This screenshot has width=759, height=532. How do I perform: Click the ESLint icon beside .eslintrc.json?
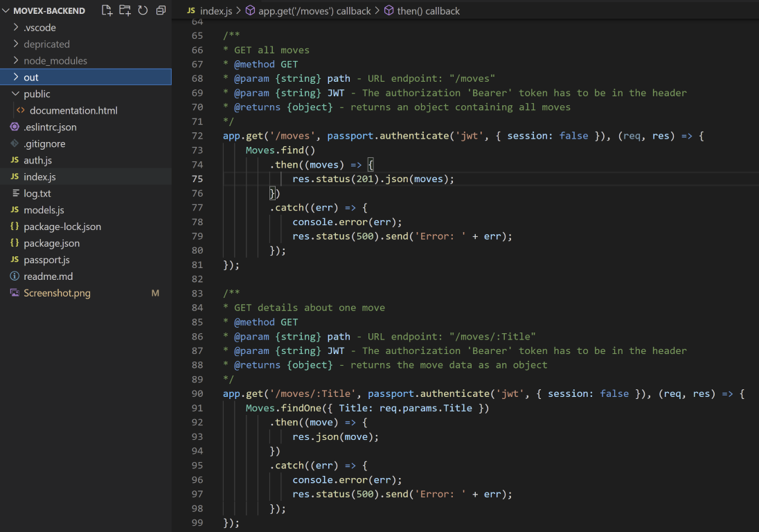15,127
